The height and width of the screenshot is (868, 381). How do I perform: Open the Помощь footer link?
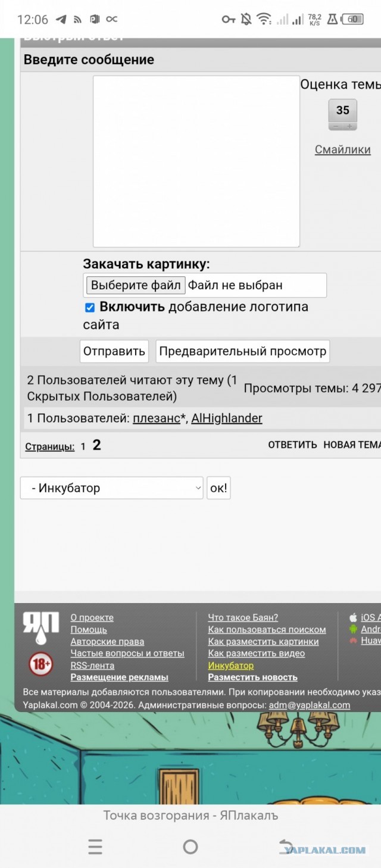point(89,630)
